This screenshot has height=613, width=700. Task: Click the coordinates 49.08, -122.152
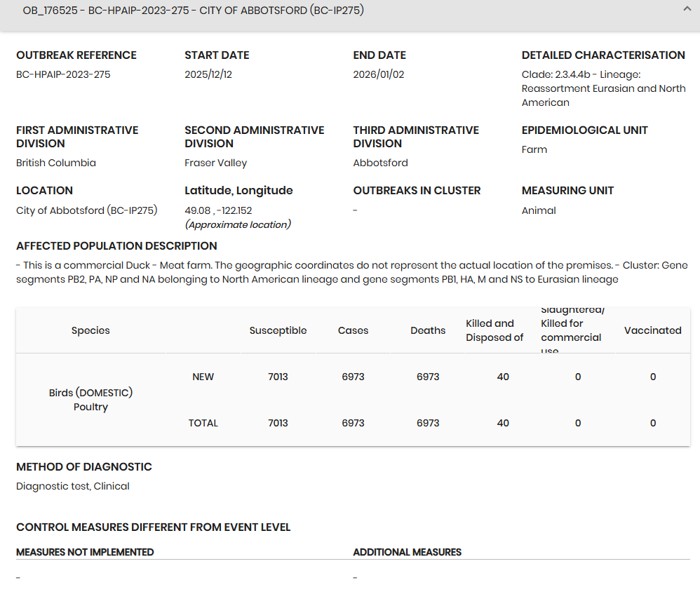tap(218, 210)
